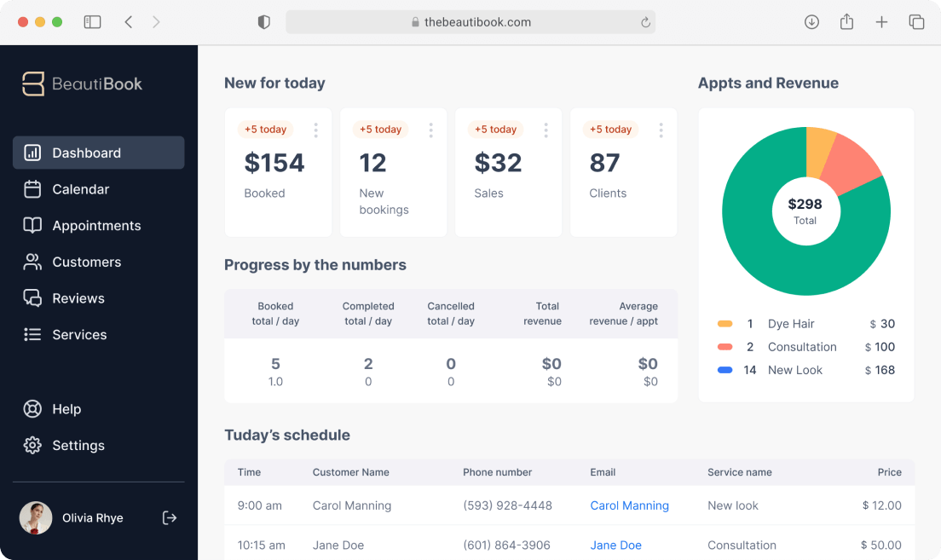Open the Jane Doe email link
This screenshot has width=941, height=560.
click(615, 545)
